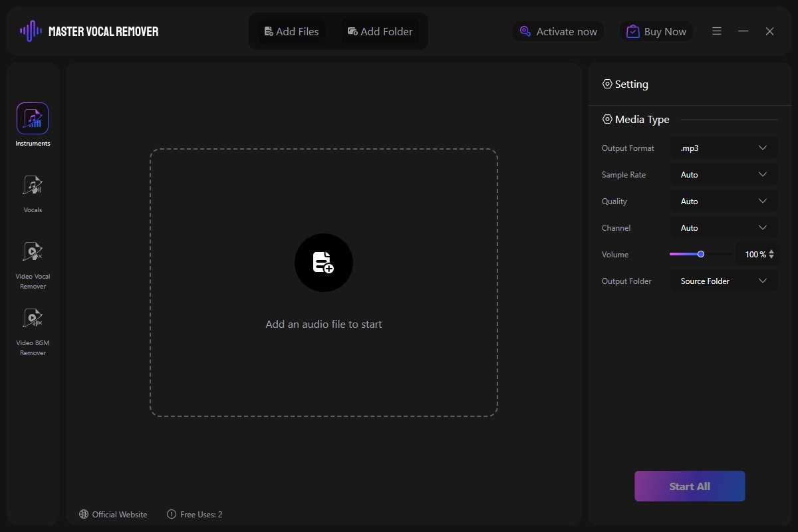Select the Instruments mode icon
The height and width of the screenshot is (532, 798).
(x=33, y=118)
